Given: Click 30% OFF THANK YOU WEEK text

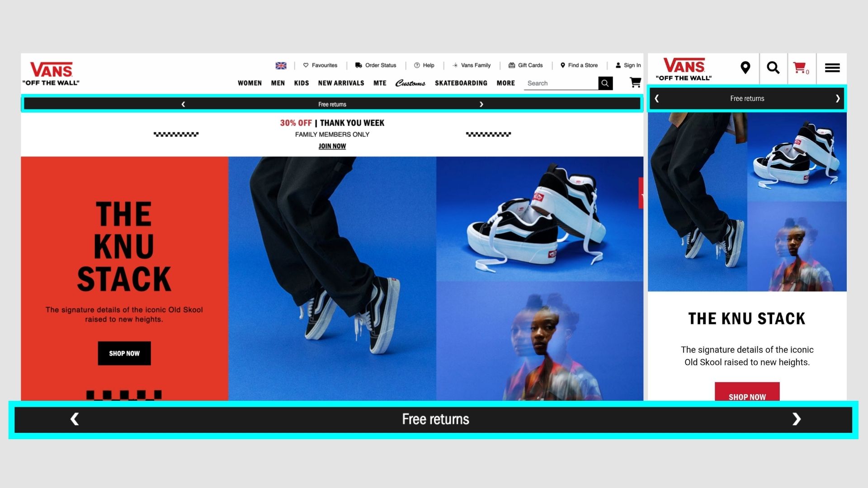Looking at the screenshot, I should (x=332, y=123).
